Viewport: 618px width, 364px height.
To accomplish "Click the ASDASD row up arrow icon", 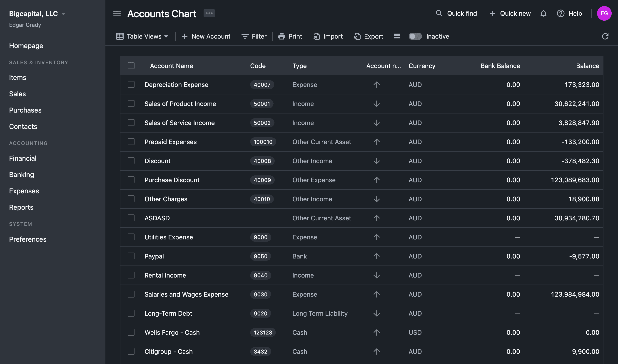I will (377, 218).
